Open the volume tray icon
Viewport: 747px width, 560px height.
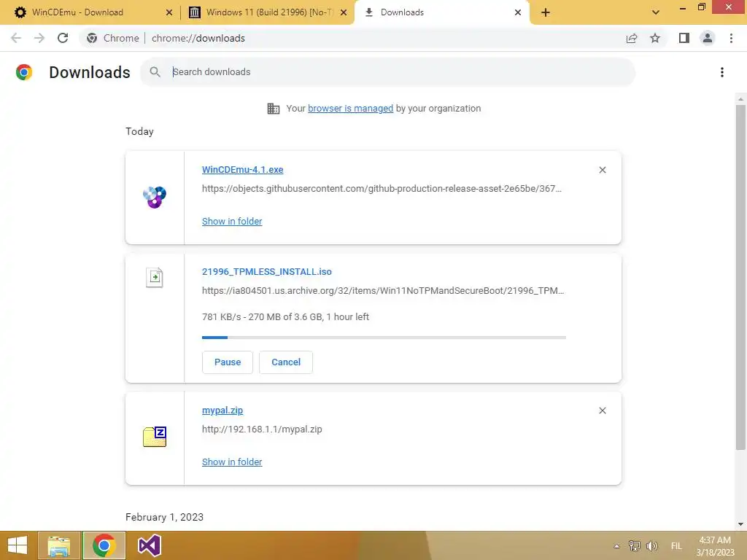652,546
